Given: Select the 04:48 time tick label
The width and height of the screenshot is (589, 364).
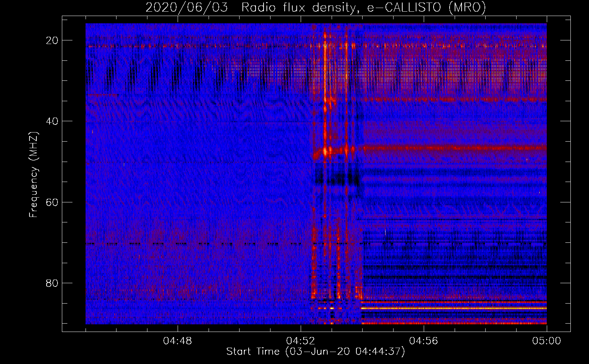Looking at the screenshot, I should (x=178, y=341).
